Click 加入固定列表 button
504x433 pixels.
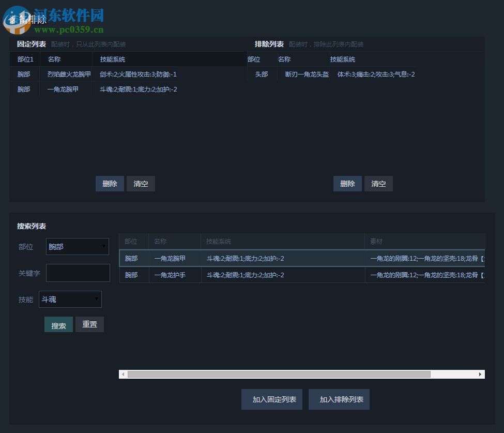(x=272, y=399)
